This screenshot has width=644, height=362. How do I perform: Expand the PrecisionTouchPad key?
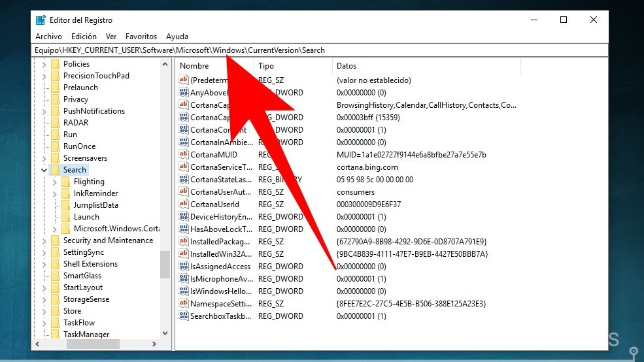[44, 76]
